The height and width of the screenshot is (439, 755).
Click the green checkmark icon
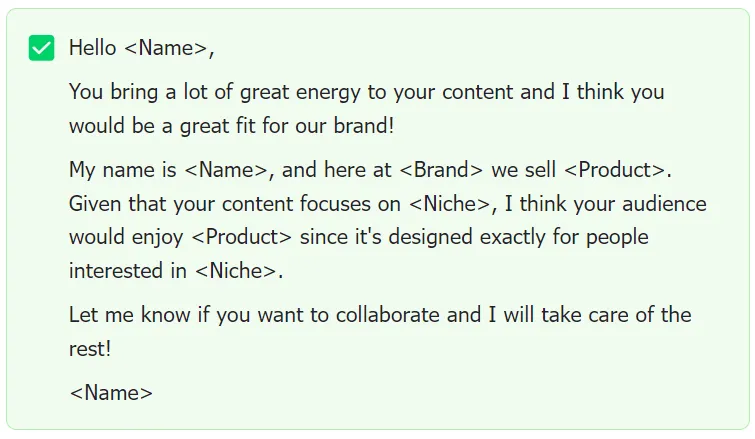click(x=41, y=48)
